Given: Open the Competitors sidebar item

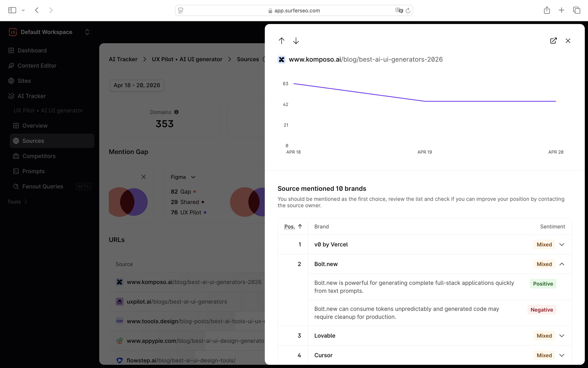Looking at the screenshot, I should [x=39, y=156].
